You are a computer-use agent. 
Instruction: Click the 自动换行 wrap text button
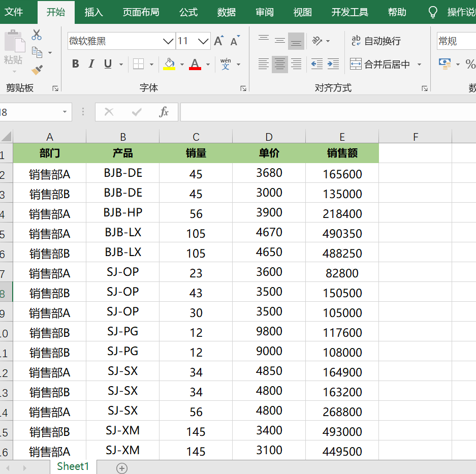tap(376, 41)
